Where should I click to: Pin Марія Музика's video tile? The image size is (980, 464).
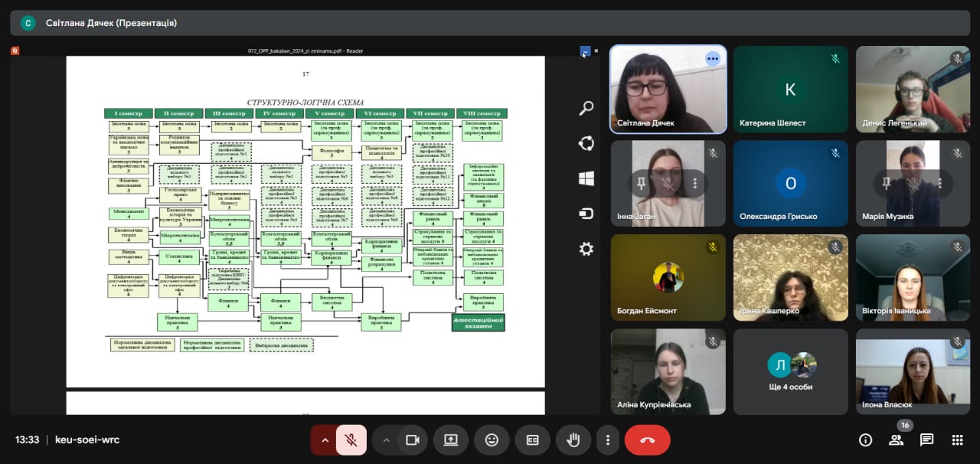886,184
